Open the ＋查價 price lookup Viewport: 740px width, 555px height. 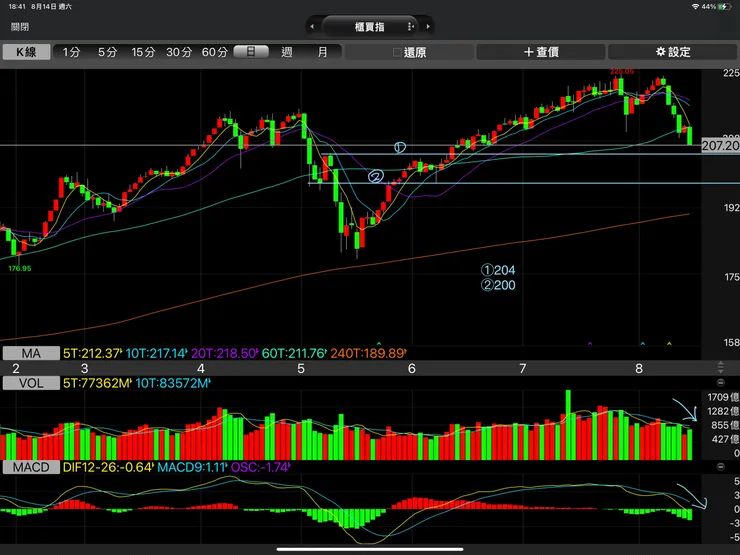(x=541, y=52)
